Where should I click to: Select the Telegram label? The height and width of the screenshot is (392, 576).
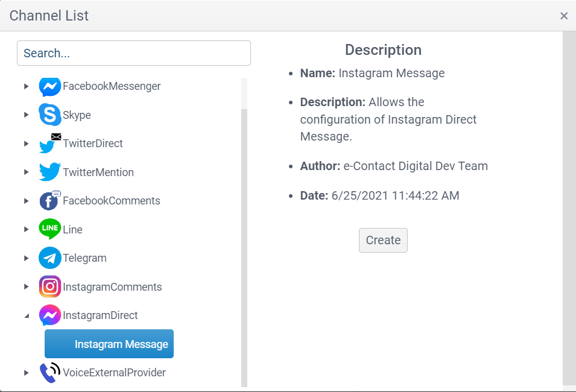[x=84, y=258]
